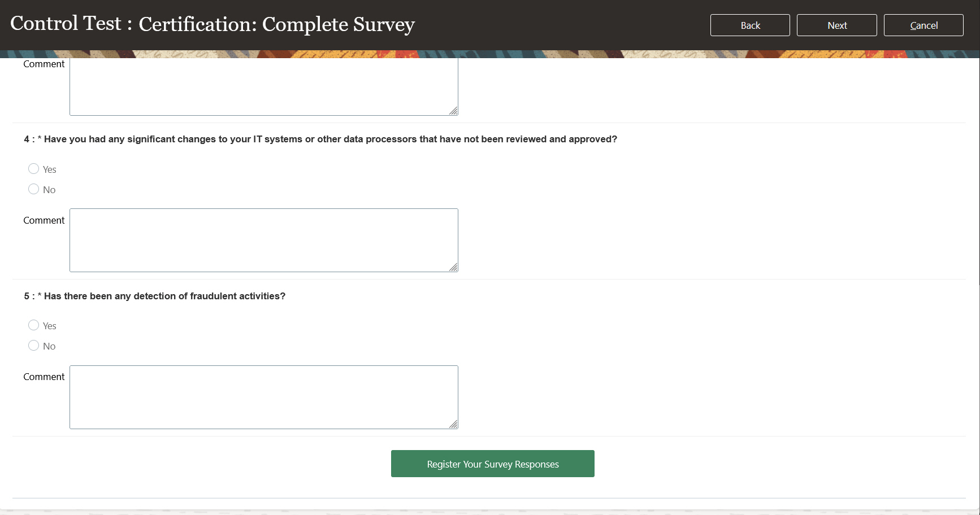Select Yes for IT systems changes question
This screenshot has width=980, height=515.
(34, 169)
